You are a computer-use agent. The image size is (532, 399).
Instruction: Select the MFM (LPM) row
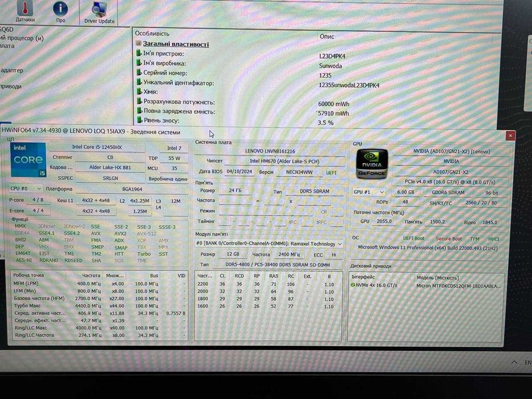tap(99, 283)
